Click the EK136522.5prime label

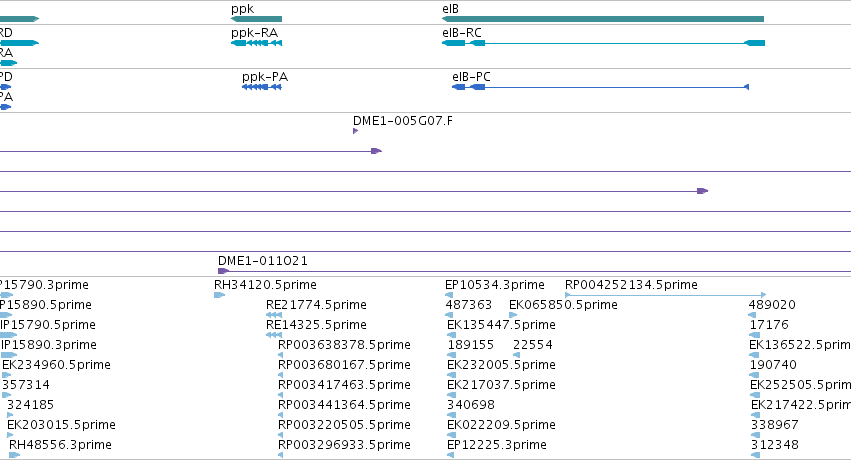[800, 345]
